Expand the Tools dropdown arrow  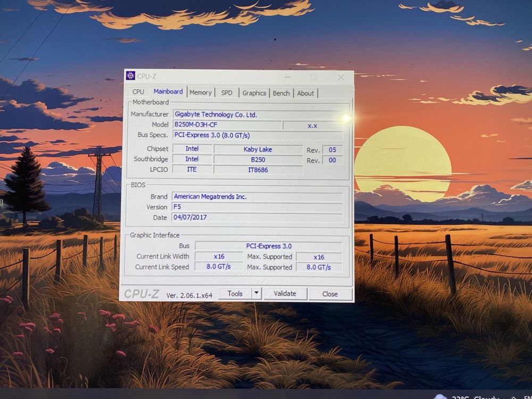pos(257,293)
